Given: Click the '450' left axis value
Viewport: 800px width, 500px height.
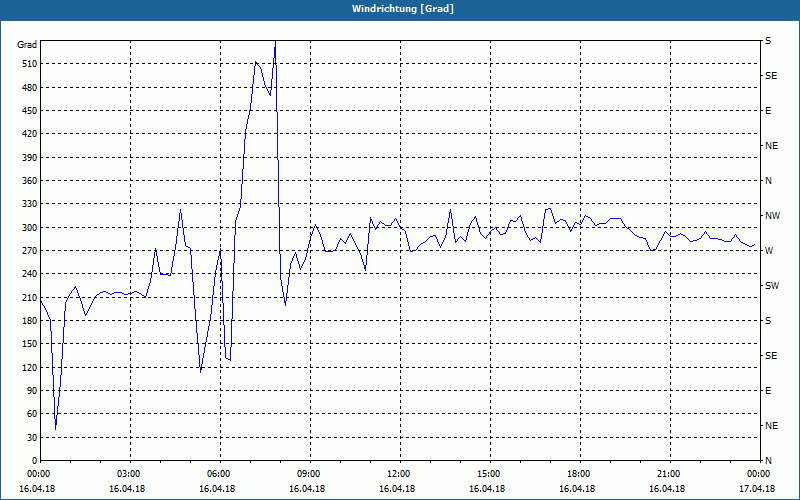Looking at the screenshot, I should [x=30, y=111].
